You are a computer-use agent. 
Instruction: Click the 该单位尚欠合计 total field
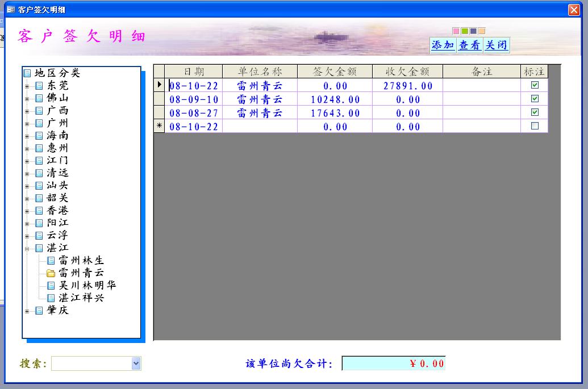tap(394, 363)
